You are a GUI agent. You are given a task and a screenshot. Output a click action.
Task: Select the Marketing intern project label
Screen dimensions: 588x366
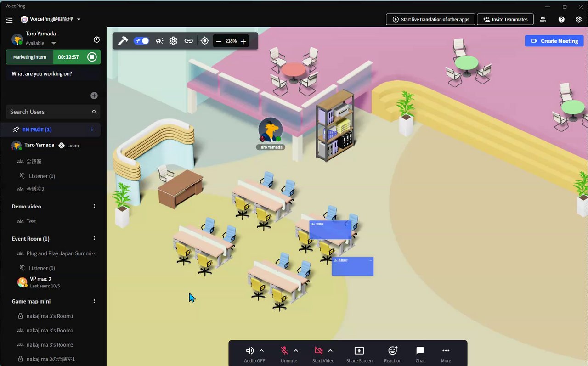[x=30, y=57]
